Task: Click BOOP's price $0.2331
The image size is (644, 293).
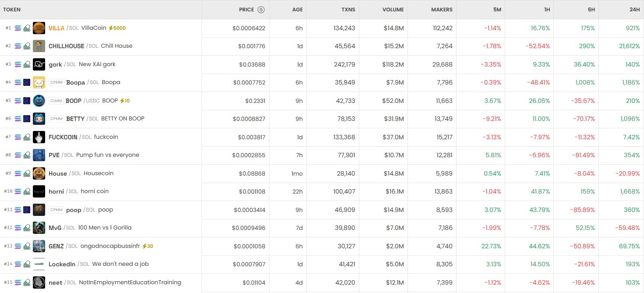Action: click(x=255, y=101)
